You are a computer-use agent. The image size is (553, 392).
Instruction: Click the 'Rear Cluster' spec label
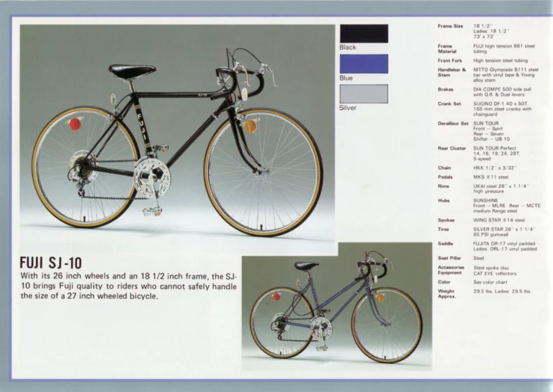451,148
